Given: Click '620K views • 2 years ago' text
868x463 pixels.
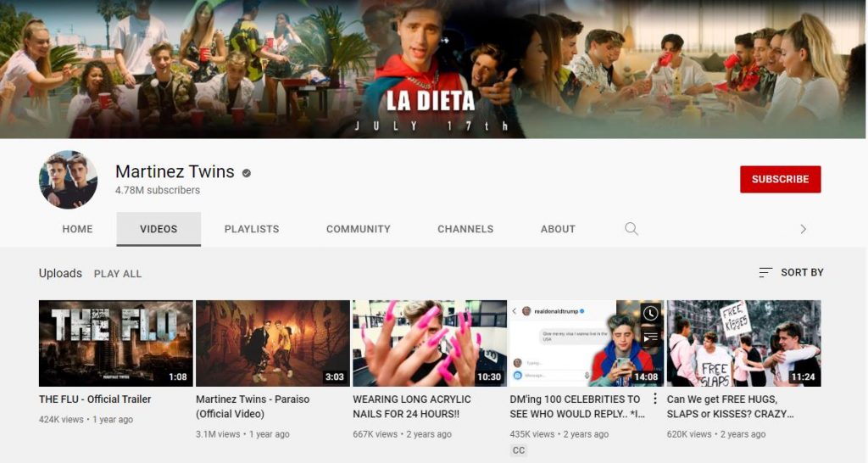Looking at the screenshot, I should (x=716, y=434).
